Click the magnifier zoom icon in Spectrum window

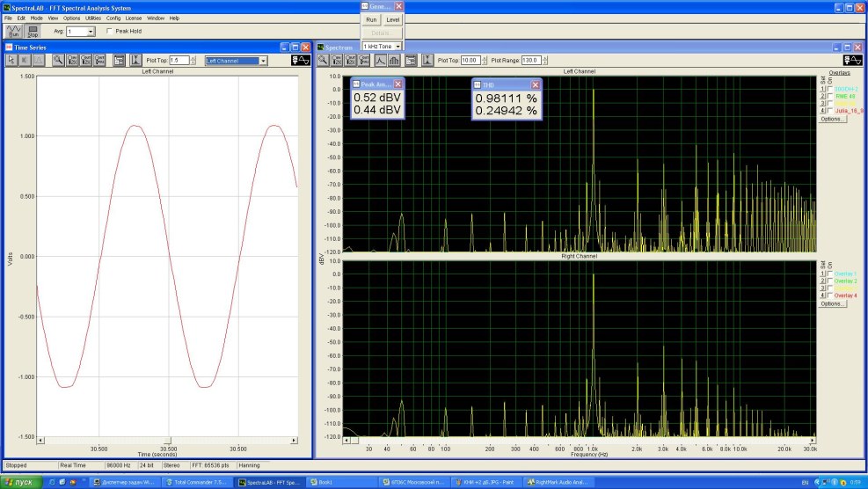(x=324, y=61)
